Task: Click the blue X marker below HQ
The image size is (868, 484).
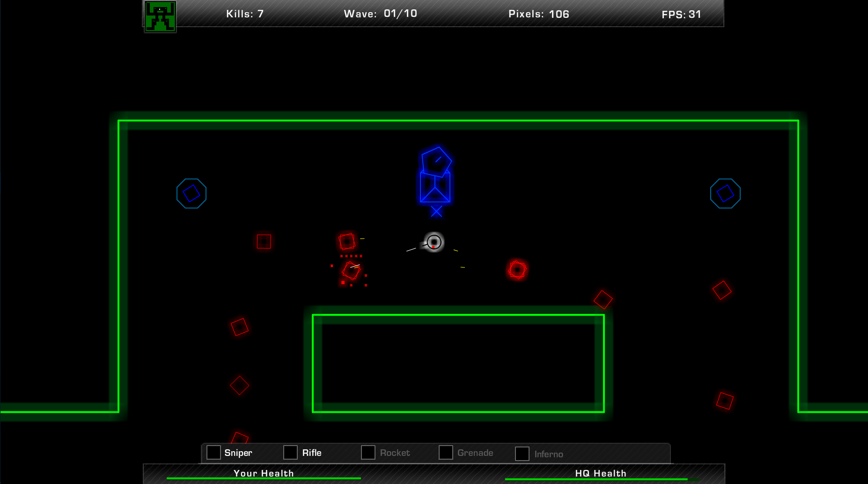Action: pyautogui.click(x=436, y=212)
